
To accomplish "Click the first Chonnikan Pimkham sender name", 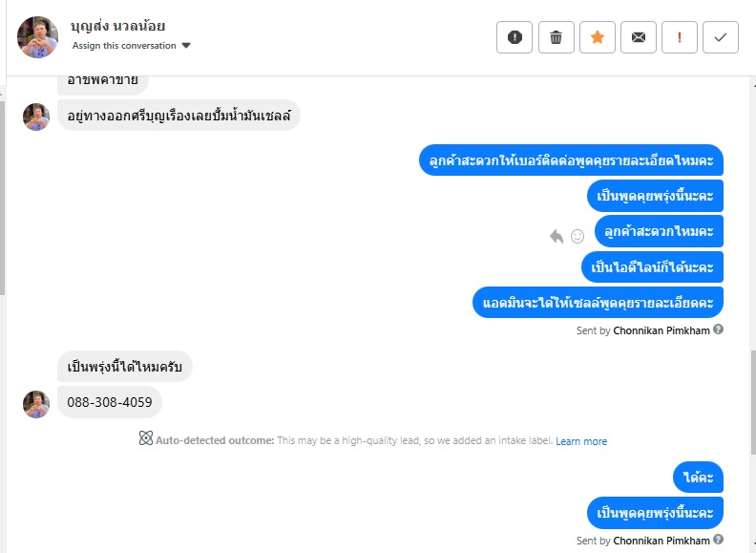I will point(662,330).
